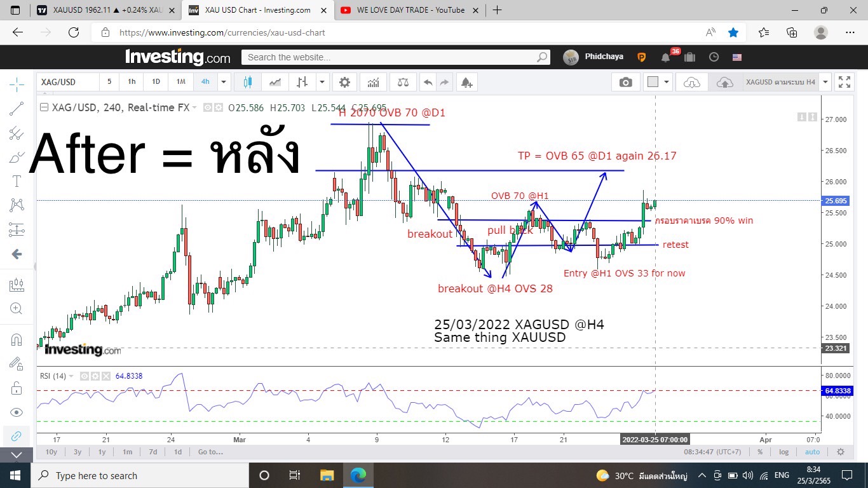Viewport: 868px width, 488px height.
Task: Switch to the 1M interval
Action: (180, 82)
